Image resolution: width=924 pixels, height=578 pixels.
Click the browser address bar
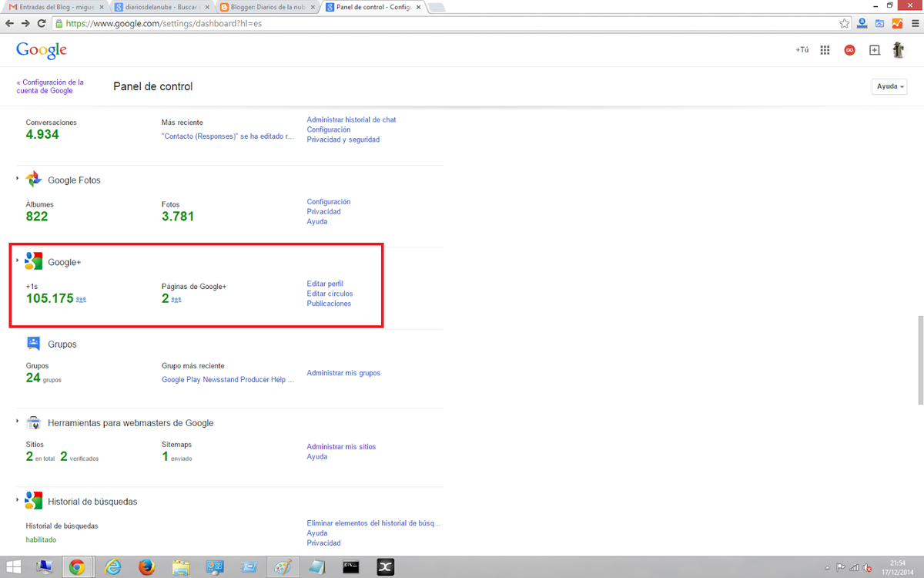[x=447, y=23]
